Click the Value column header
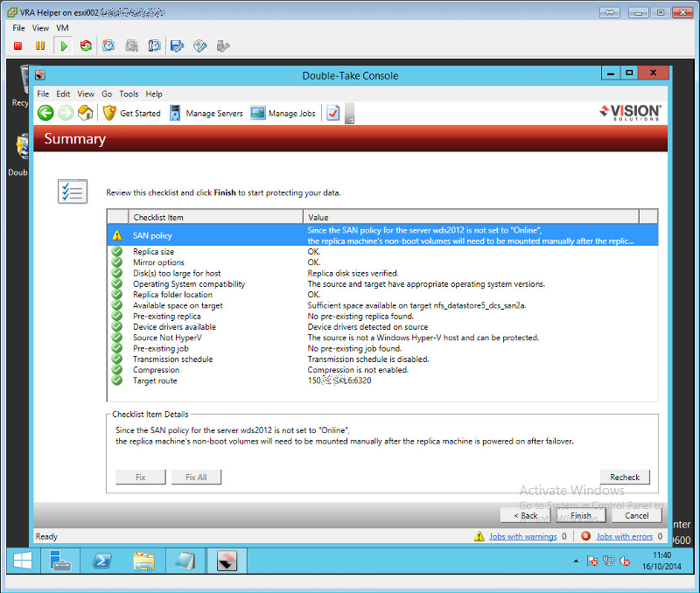700x593 pixels. coord(471,217)
